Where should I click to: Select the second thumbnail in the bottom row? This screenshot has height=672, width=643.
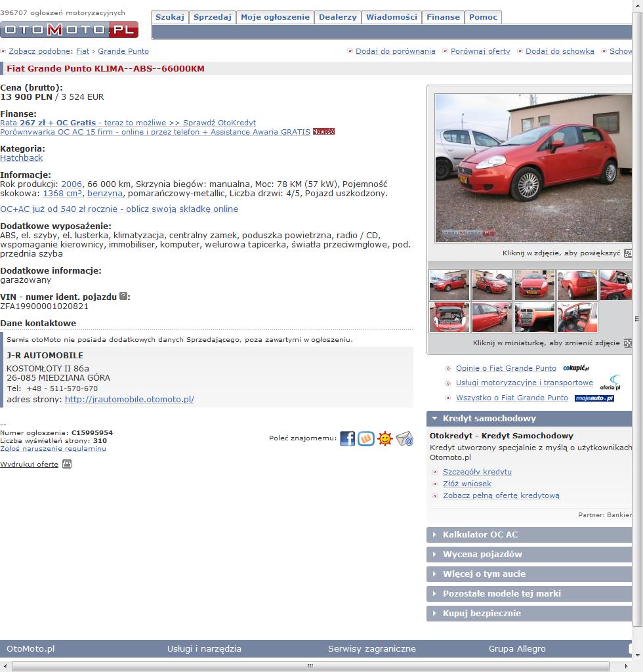coord(492,317)
